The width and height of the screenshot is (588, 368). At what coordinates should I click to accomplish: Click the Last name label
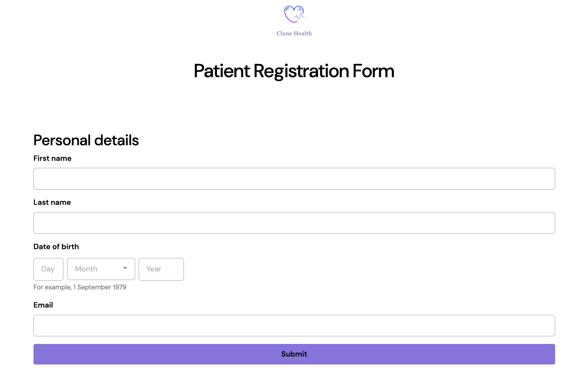point(52,202)
